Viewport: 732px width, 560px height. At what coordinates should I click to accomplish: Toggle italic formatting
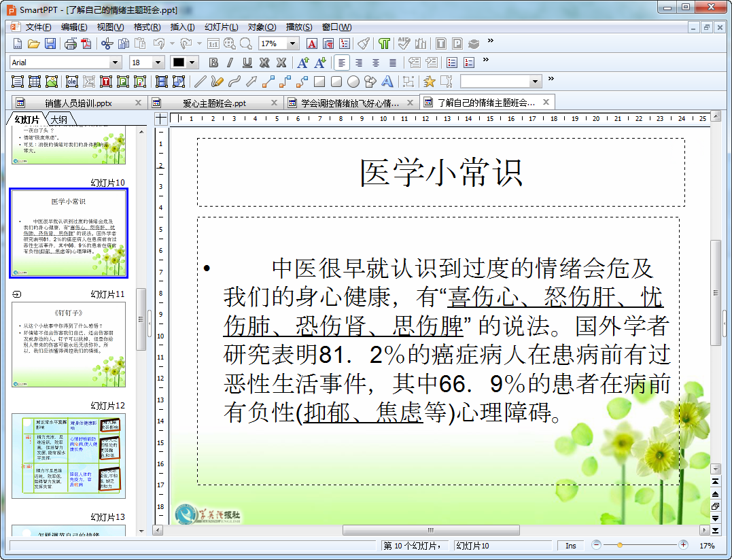230,63
